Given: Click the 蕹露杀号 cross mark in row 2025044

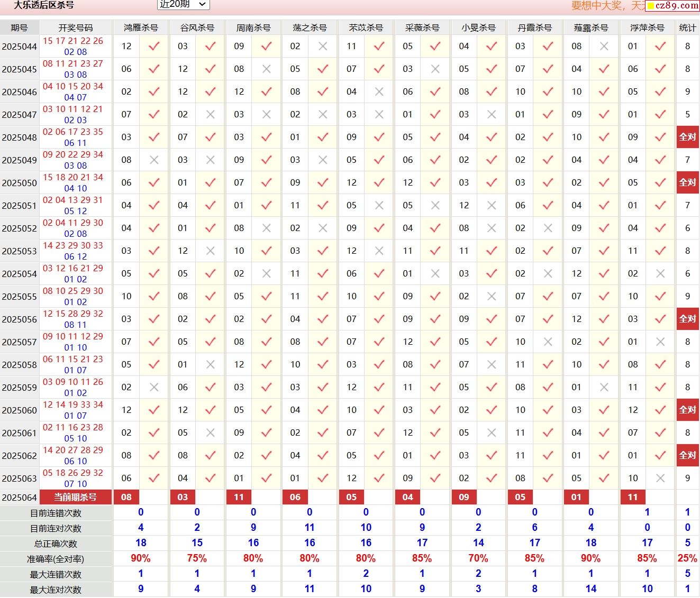Looking at the screenshot, I should pos(604,47).
